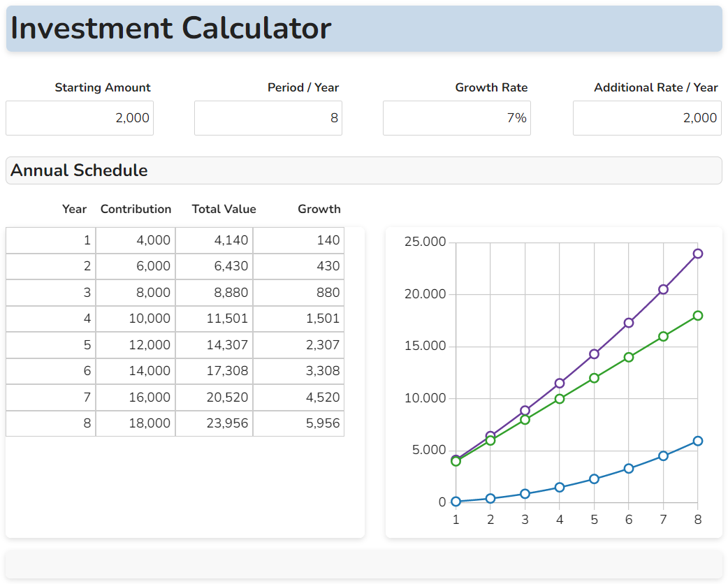Click the Contribution column header
728x584 pixels.
[136, 209]
